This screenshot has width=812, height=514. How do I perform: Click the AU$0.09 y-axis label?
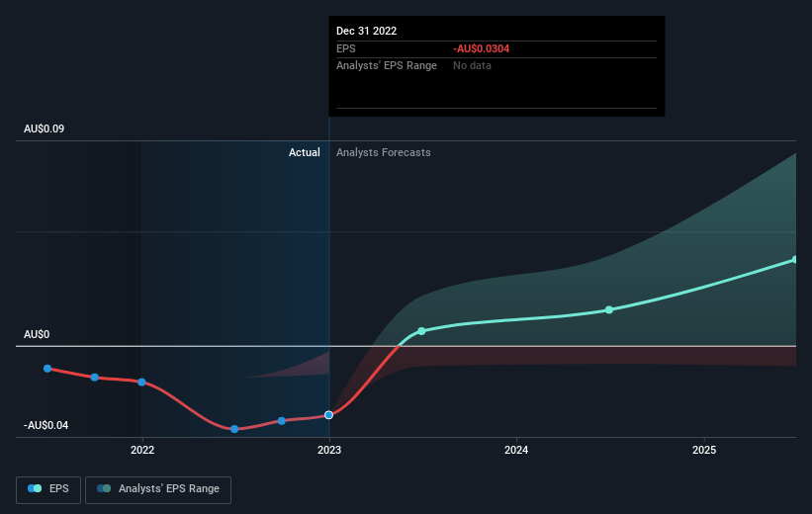[x=45, y=128]
